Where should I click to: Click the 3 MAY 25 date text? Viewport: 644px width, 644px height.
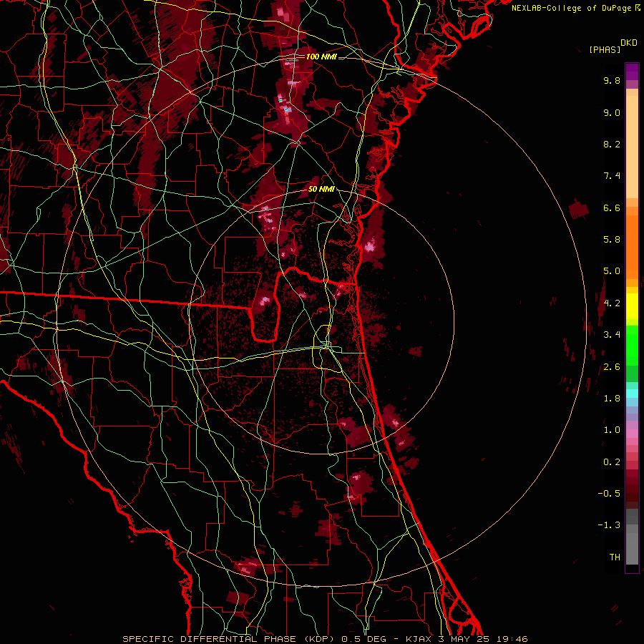[464, 639]
